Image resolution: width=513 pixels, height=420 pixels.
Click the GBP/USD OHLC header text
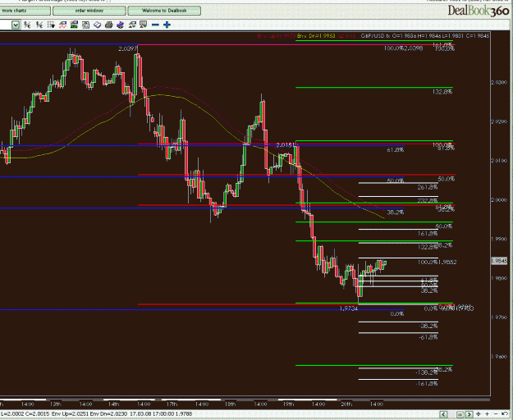(x=424, y=35)
